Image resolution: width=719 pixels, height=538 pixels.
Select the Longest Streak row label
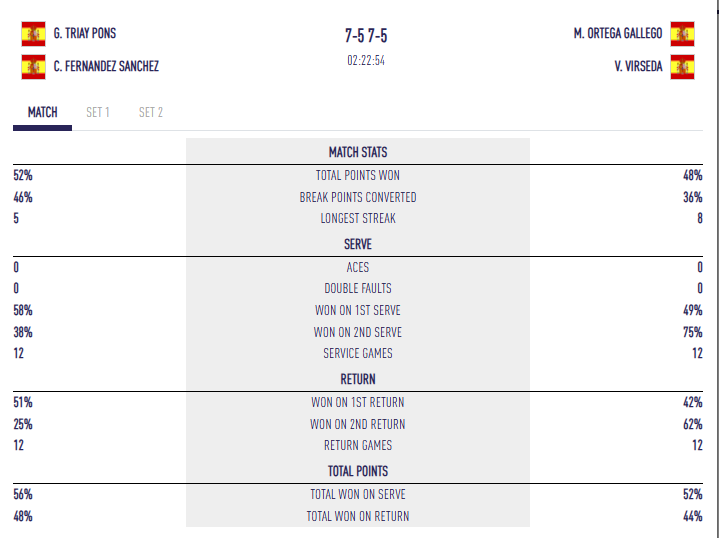coord(358,218)
